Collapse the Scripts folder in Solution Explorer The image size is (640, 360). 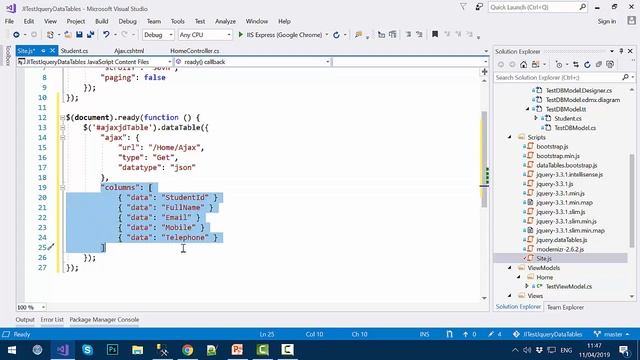tap(510, 137)
